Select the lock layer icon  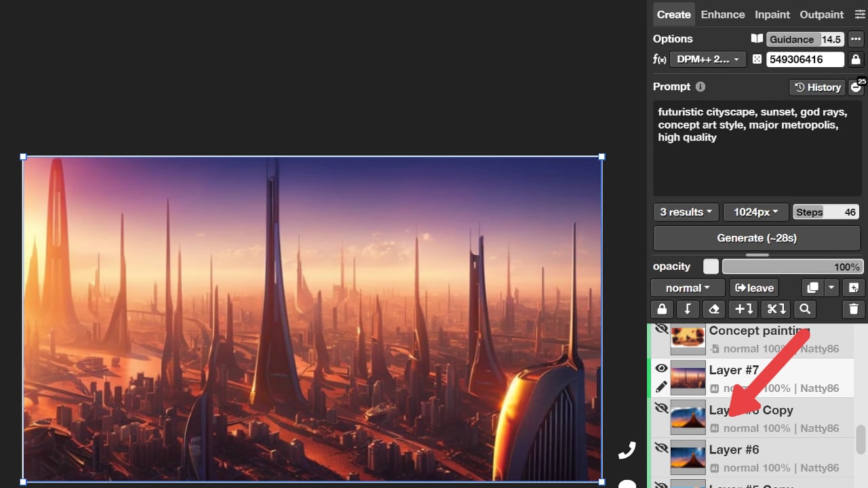pyautogui.click(x=662, y=309)
